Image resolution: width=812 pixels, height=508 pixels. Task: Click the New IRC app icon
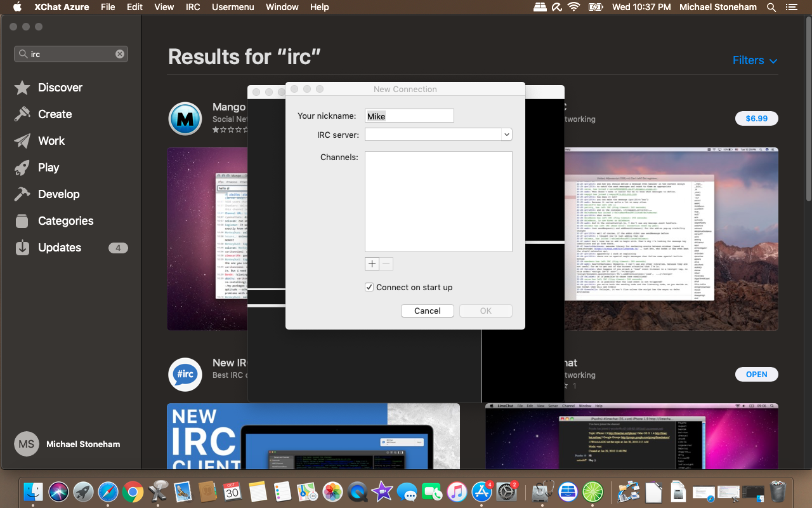185,374
